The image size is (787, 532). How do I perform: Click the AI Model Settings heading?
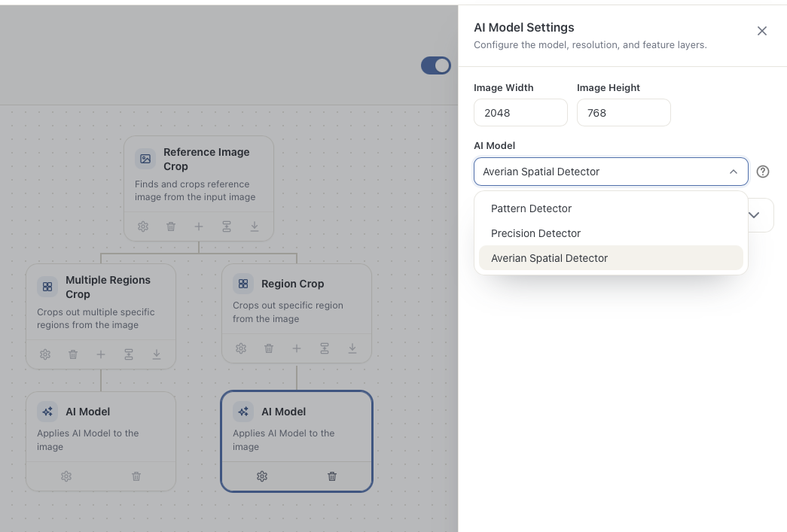coord(523,28)
